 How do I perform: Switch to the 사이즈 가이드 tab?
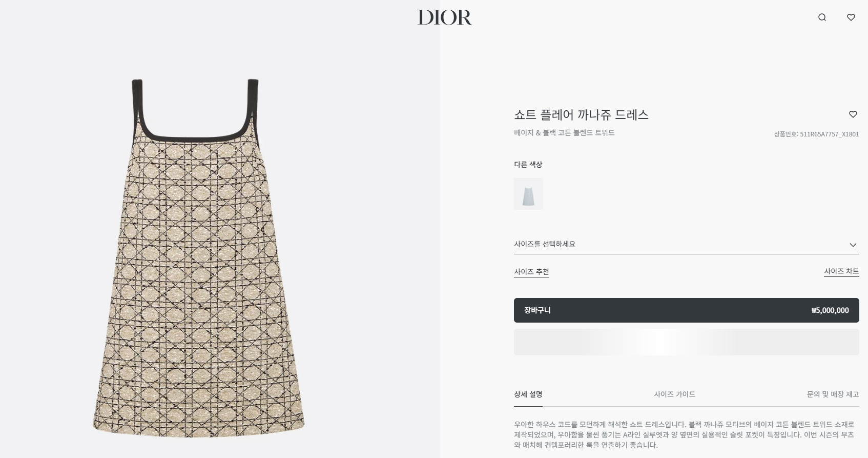(x=674, y=394)
